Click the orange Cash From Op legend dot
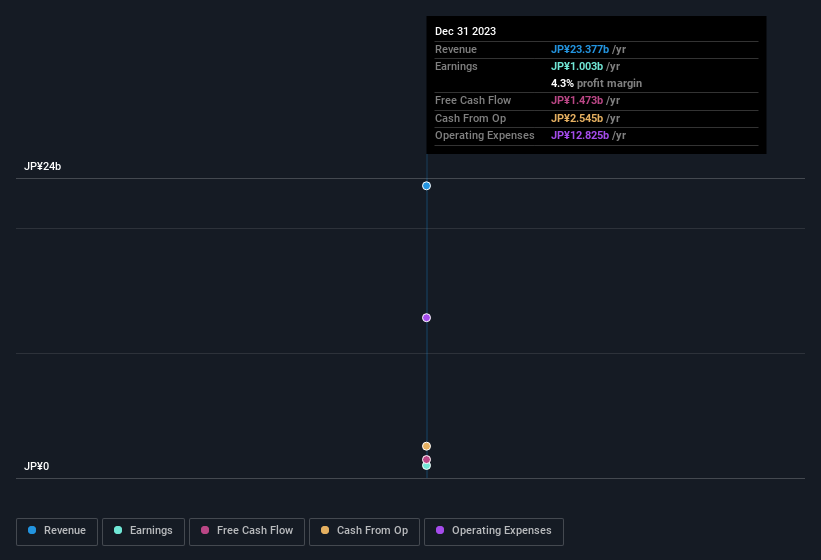The height and width of the screenshot is (560, 821). (x=325, y=530)
